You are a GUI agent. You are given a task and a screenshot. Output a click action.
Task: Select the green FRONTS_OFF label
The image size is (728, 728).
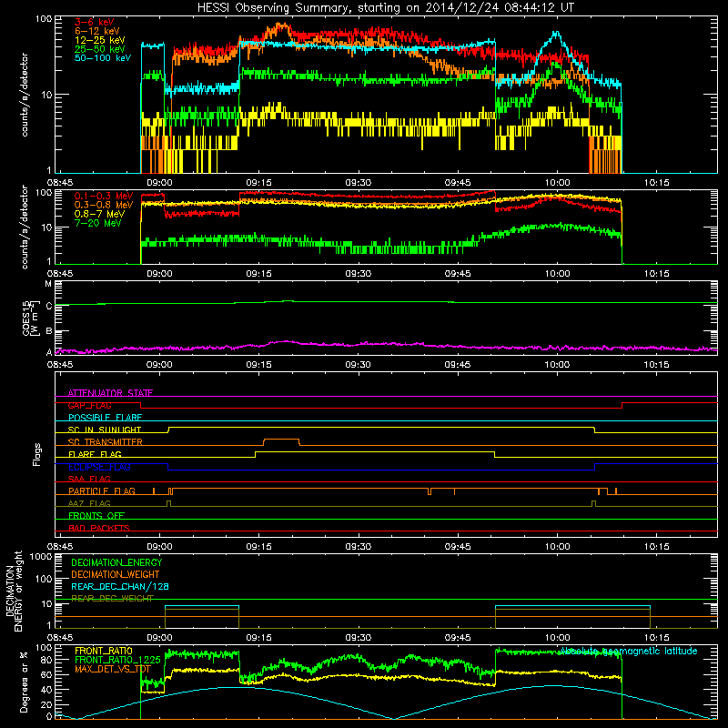pyautogui.click(x=96, y=516)
